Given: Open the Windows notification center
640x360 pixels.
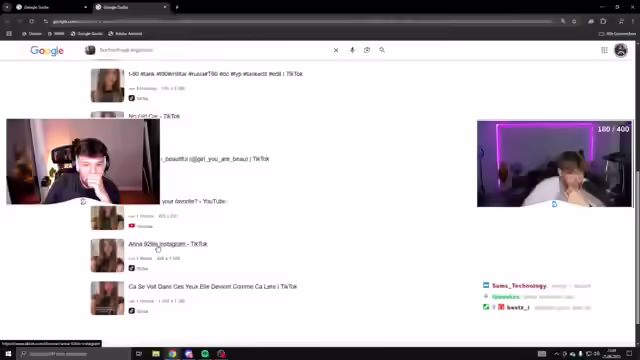Looking at the screenshot, I should pos(629,353).
